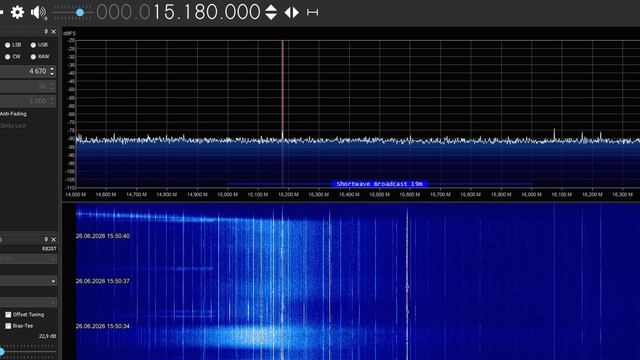Select CW demodulation mode

click(7, 57)
